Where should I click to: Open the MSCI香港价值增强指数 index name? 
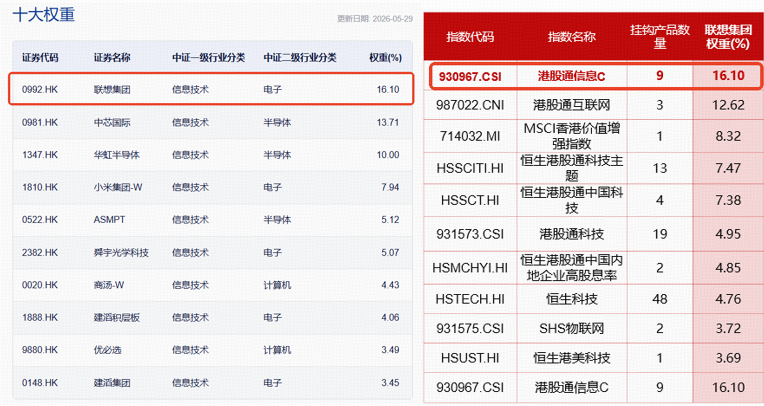pos(572,136)
